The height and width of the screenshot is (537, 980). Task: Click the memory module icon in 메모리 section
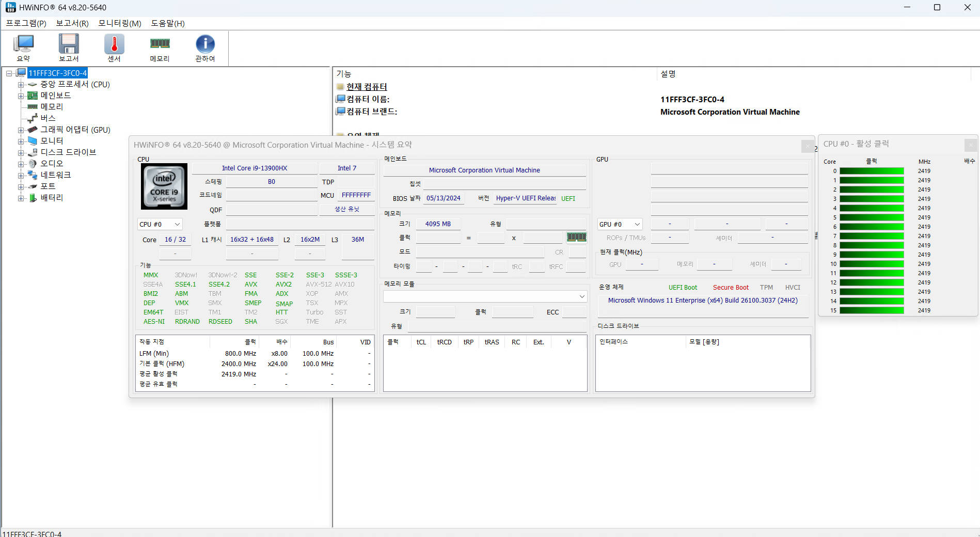[x=576, y=237]
